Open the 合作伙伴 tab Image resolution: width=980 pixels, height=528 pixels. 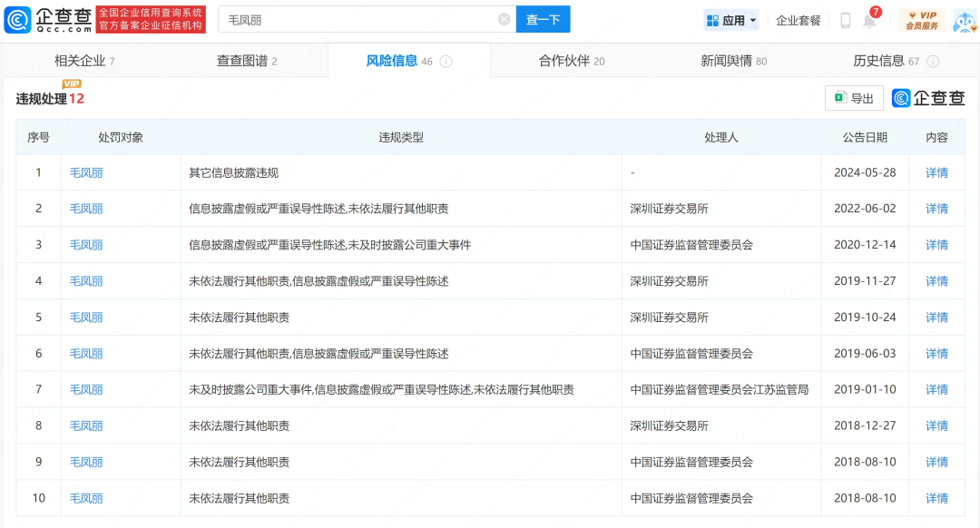pyautogui.click(x=571, y=61)
